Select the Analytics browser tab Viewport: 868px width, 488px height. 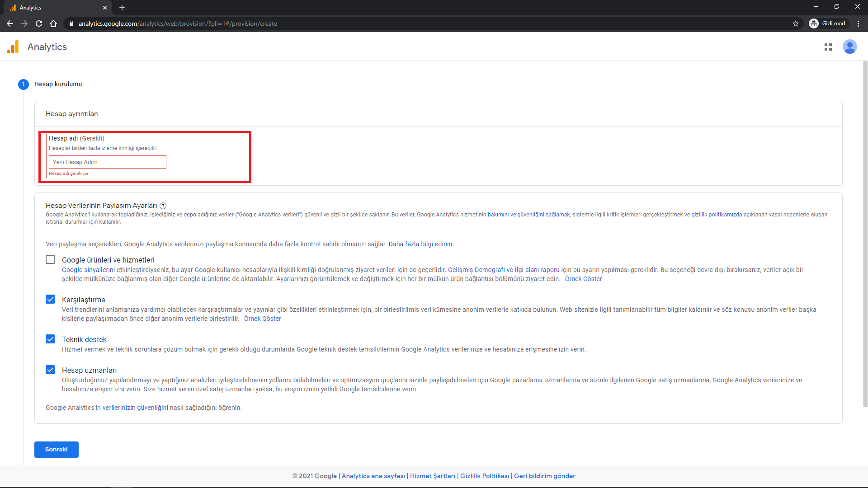pyautogui.click(x=57, y=8)
